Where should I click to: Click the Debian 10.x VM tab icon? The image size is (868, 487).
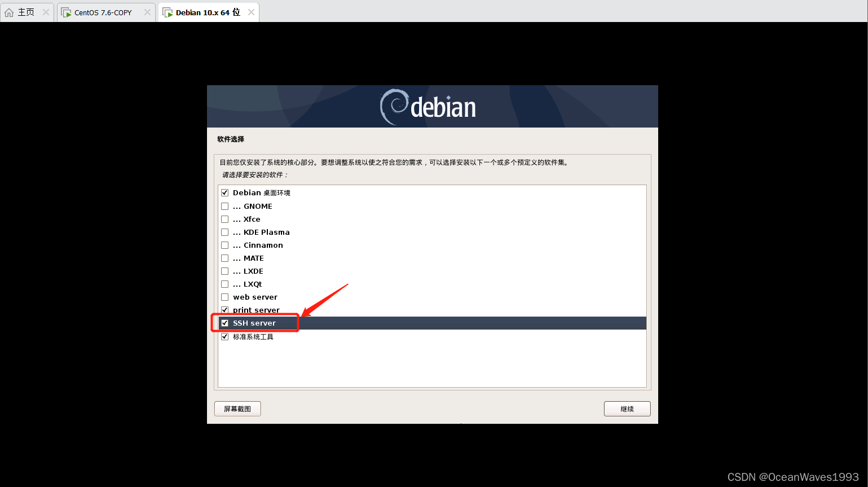(168, 12)
